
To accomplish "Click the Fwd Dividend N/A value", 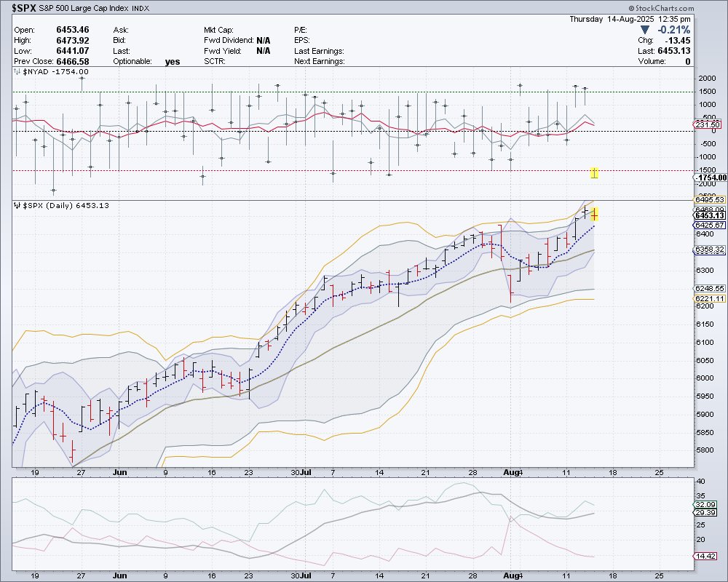I will coord(264,41).
